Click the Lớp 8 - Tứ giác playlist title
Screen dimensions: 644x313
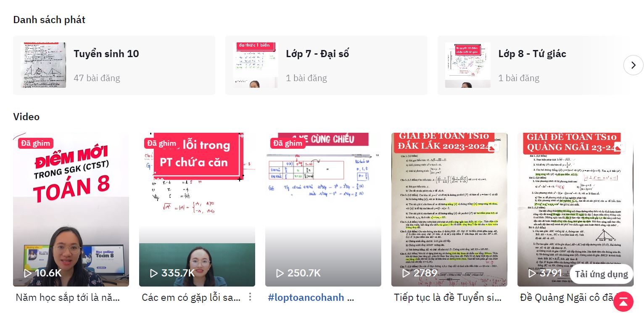[x=532, y=54]
